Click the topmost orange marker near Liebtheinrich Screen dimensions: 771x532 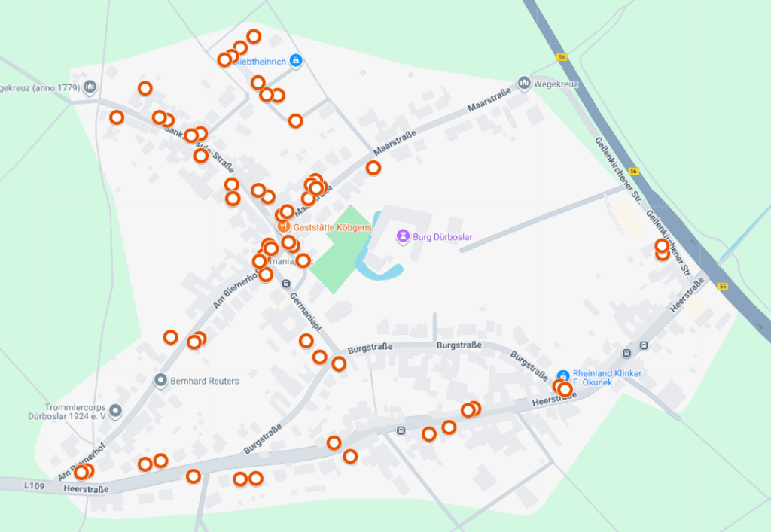pos(253,36)
